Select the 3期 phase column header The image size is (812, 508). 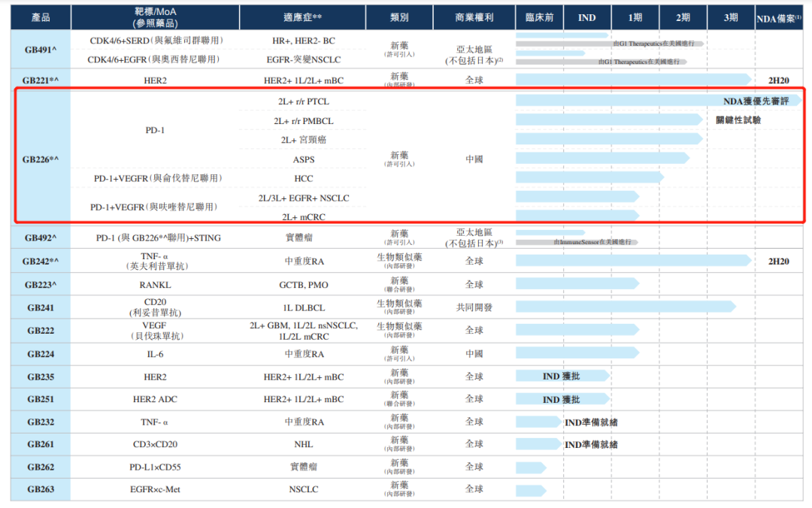[x=730, y=17]
